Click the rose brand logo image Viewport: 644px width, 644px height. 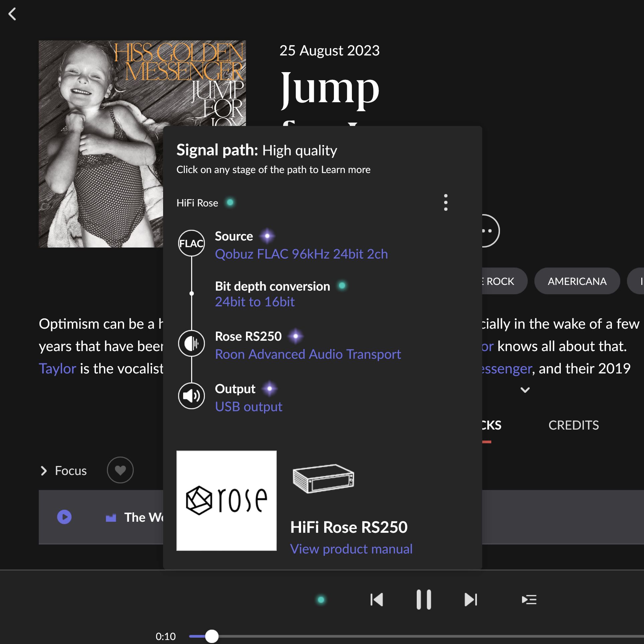click(227, 501)
